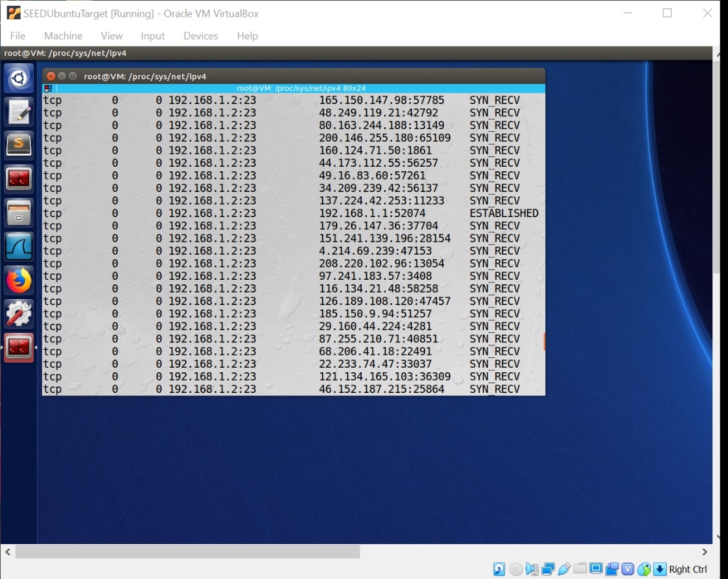Viewport: 728px width, 579px height.
Task: Click the address 165.150.147.98:57785
Action: (381, 100)
